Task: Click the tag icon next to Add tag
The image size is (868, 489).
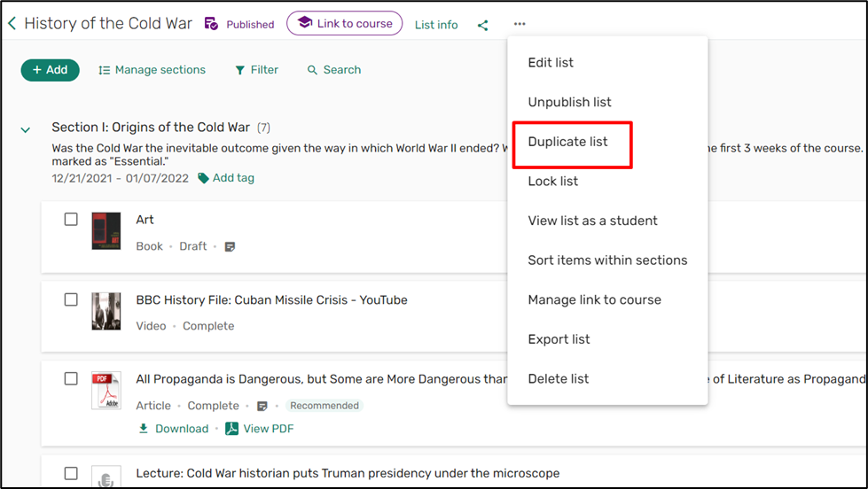Action: [x=204, y=178]
